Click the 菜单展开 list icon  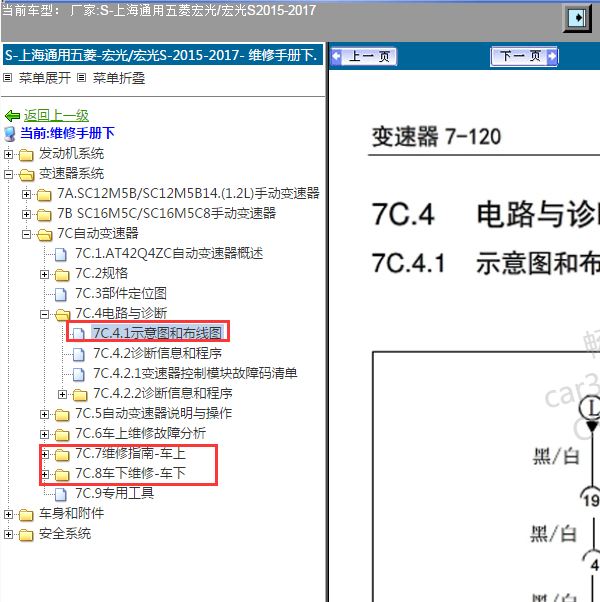pyautogui.click(x=8, y=78)
